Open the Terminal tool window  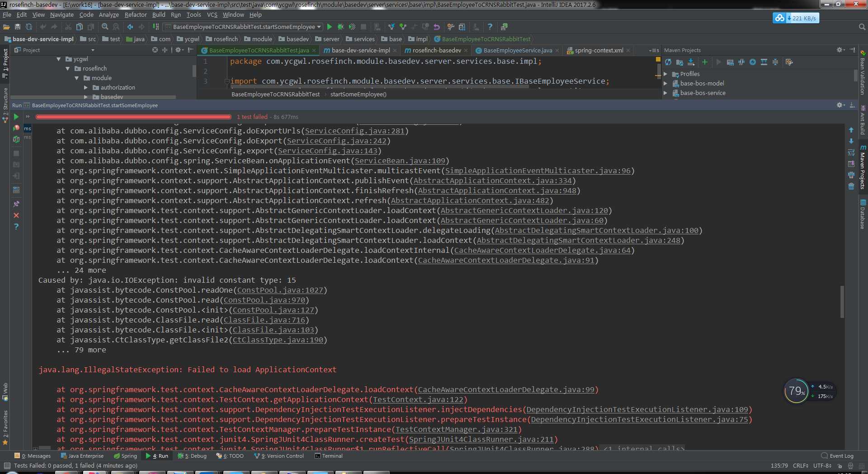point(329,456)
